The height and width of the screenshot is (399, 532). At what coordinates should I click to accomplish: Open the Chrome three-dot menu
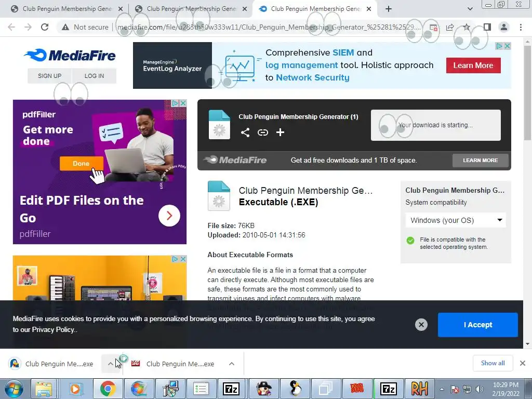521,27
